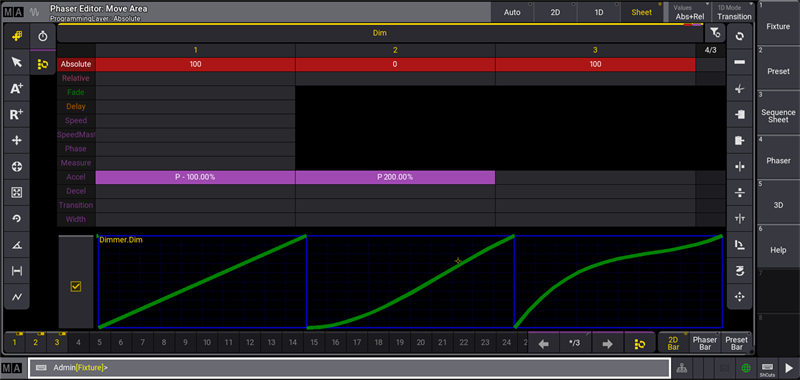Switch to the Phaser Bar tab

(x=705, y=343)
